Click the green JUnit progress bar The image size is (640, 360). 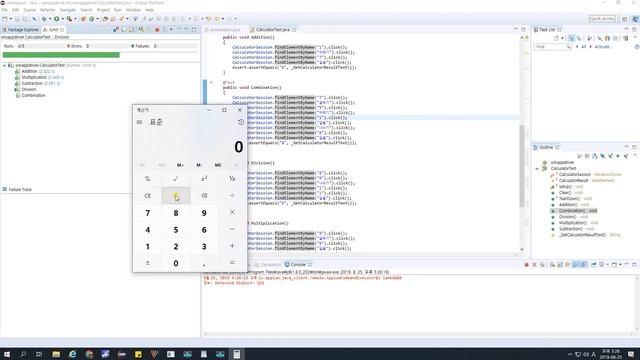61,55
